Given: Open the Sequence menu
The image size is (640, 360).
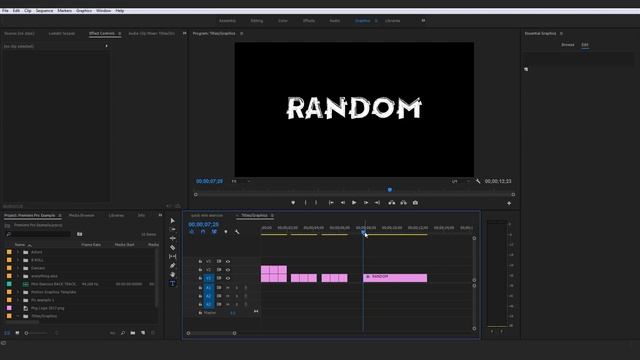Looking at the screenshot, I should click(44, 11).
